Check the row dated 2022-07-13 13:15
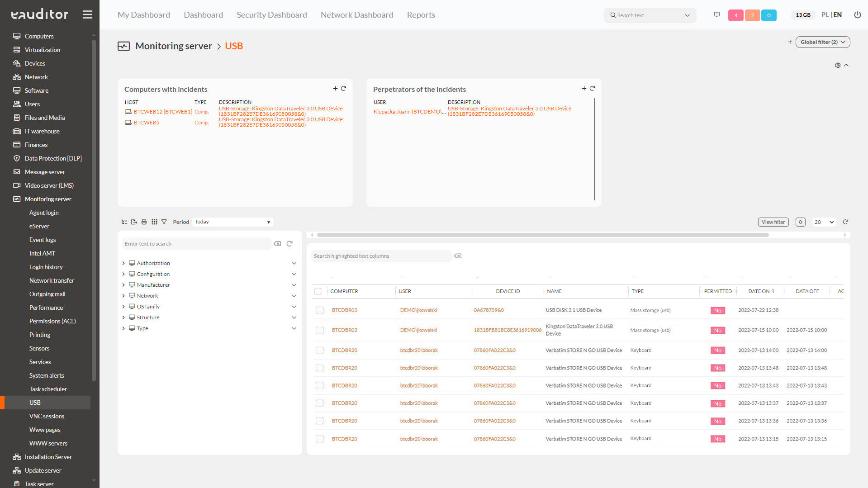The image size is (868, 488). pos(320,439)
